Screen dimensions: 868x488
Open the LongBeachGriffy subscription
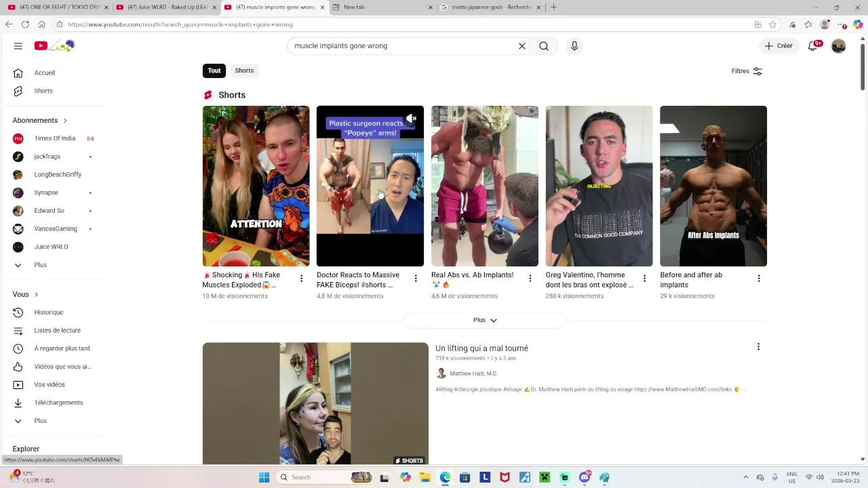click(x=58, y=174)
